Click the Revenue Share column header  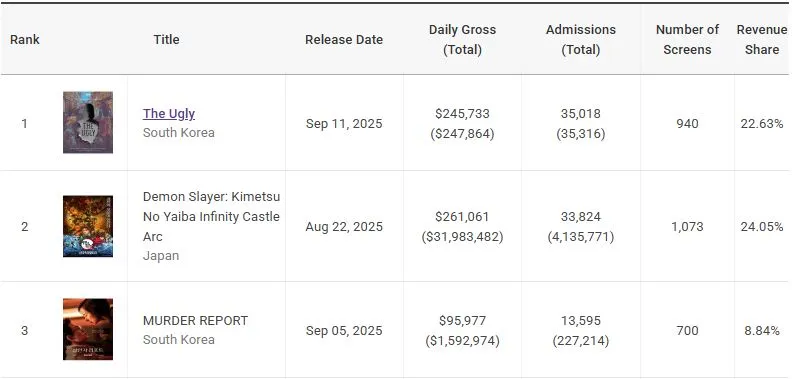tap(762, 39)
